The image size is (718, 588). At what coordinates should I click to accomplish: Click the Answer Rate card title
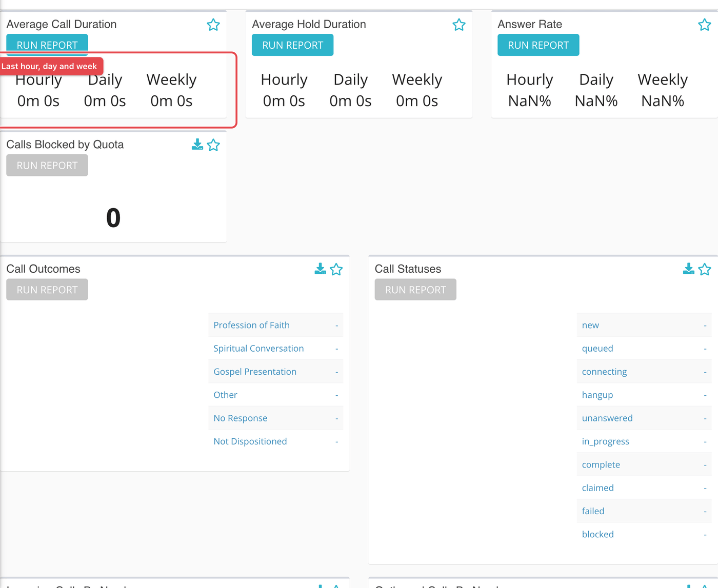point(530,24)
